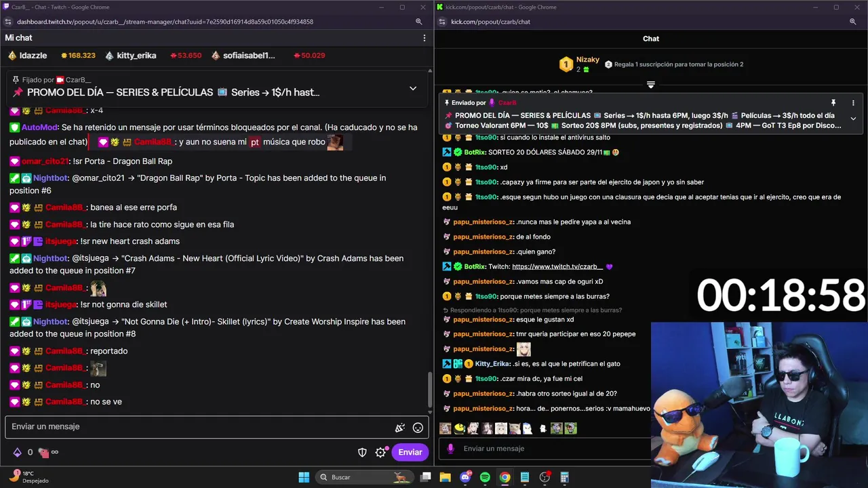Click the Kick microphone icon in message box
The image size is (868, 488).
coord(450,448)
